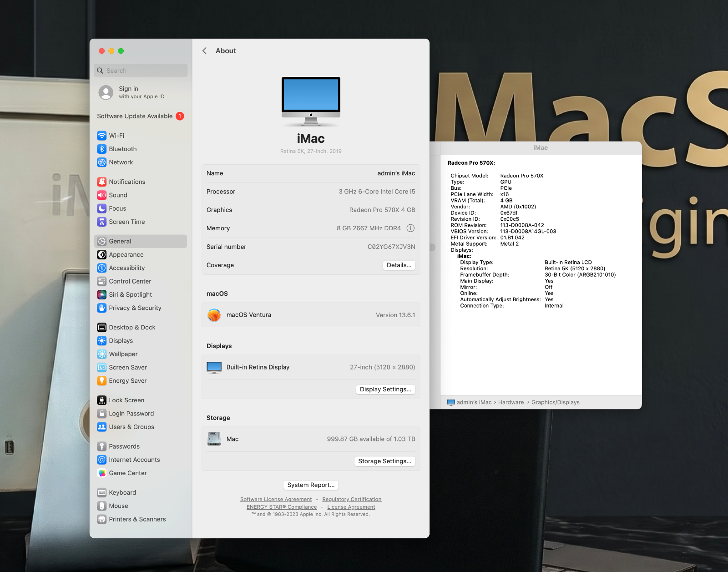Select Displays sun icon
The height and width of the screenshot is (572, 728).
tap(102, 341)
